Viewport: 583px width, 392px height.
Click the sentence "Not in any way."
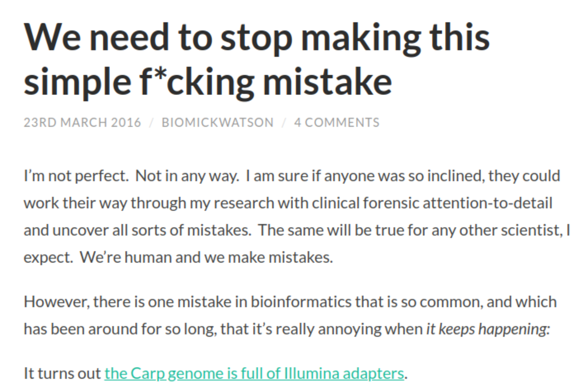187,176
